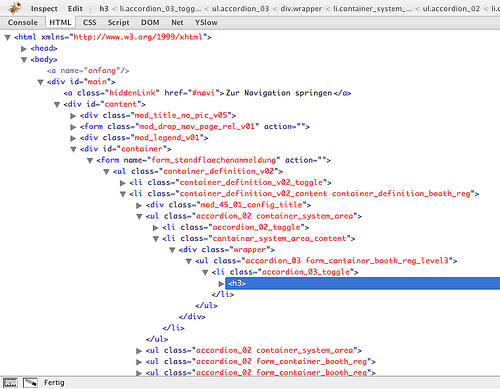Expand the collapsed ul accordion_02 container_system_area node
This screenshot has width=500, height=389.
coord(139,351)
